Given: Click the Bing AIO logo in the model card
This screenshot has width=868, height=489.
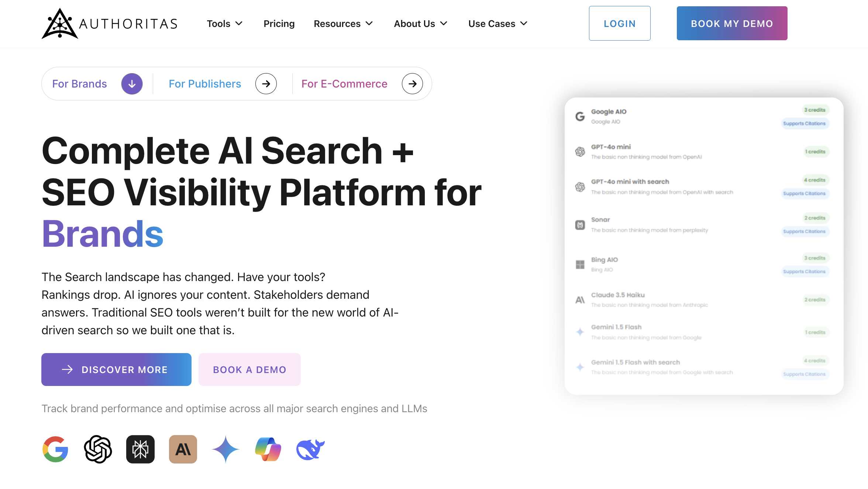Looking at the screenshot, I should pos(580,264).
